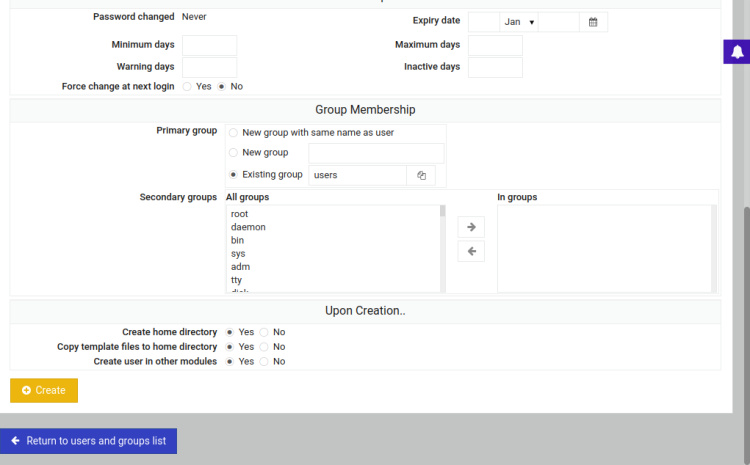Select adm in All groups list

(240, 267)
